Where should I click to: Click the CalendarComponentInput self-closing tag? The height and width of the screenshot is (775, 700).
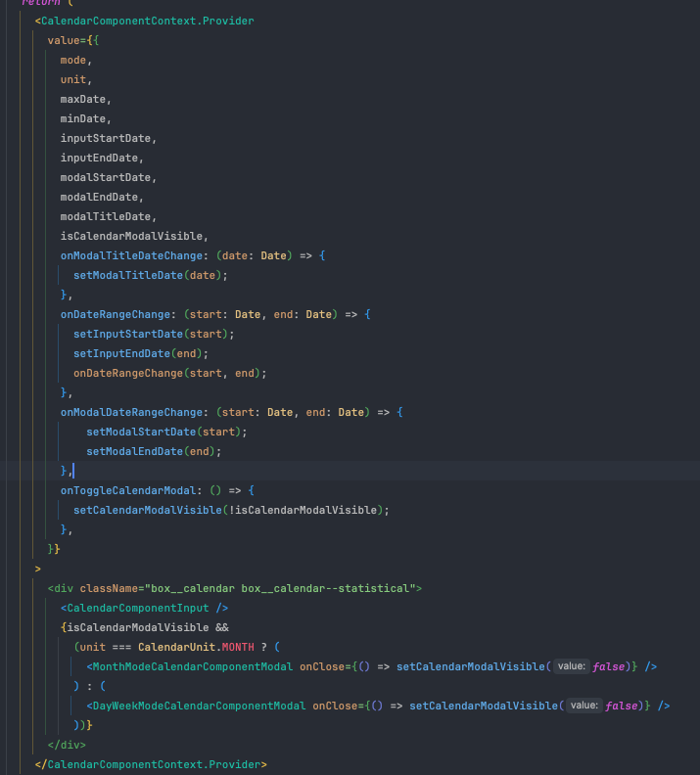(144, 608)
